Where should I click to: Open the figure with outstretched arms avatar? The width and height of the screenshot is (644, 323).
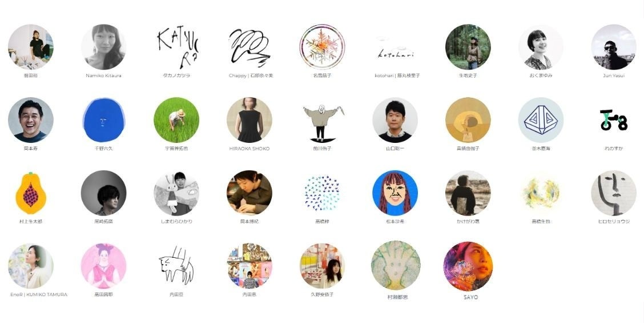pyautogui.click(x=323, y=120)
